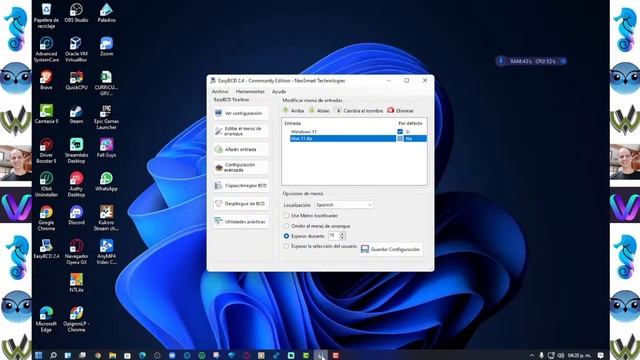
Task: Click the wait seconds number field
Action: 334,236
